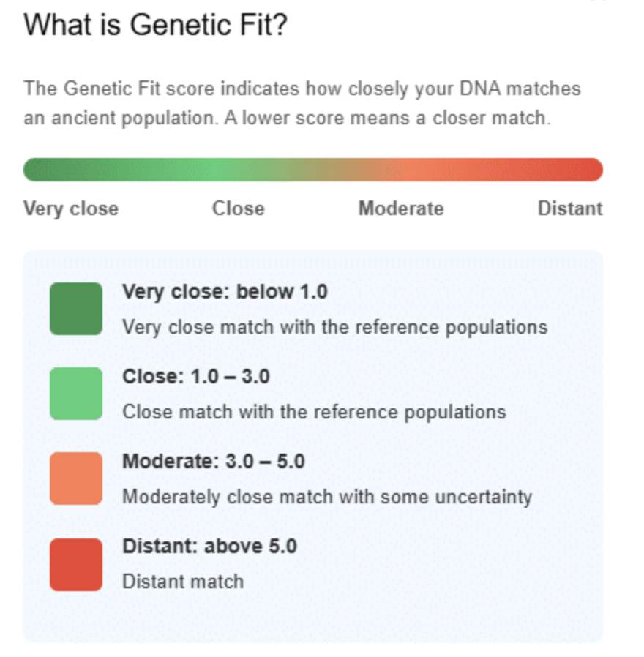Image resolution: width=644 pixels, height=657 pixels.
Task: Click "Moderately close match with some uncertainty" text
Action: coord(326,497)
